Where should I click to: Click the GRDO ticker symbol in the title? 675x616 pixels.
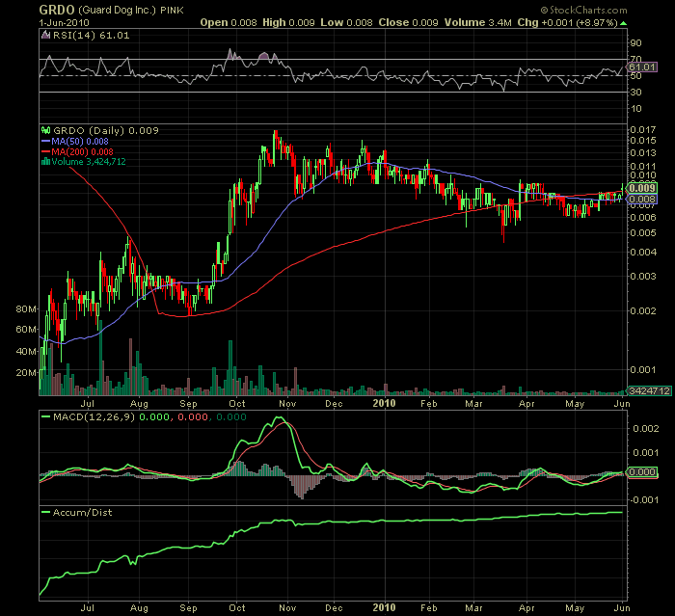(x=57, y=10)
